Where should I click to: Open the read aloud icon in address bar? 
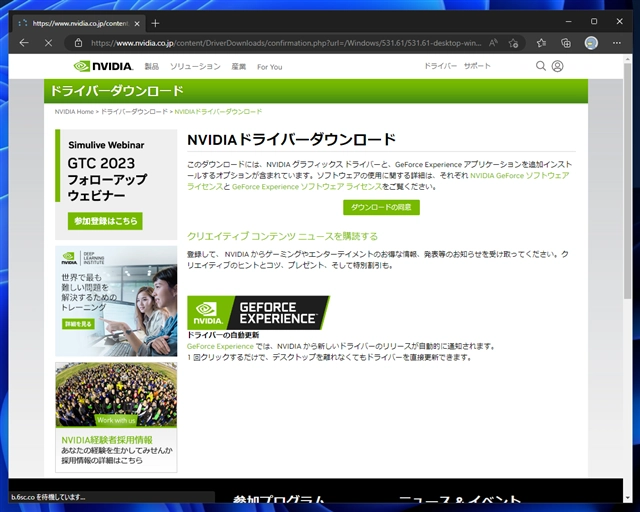[x=493, y=43]
